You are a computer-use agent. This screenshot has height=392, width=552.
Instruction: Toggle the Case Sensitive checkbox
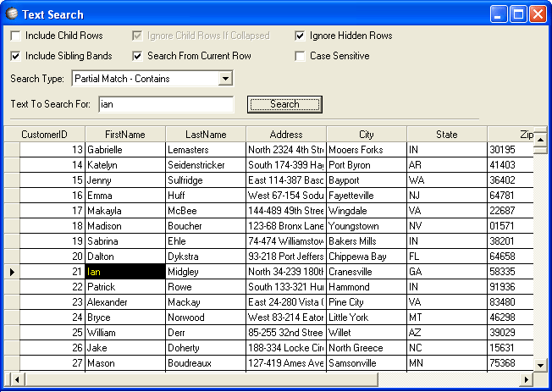pos(301,56)
